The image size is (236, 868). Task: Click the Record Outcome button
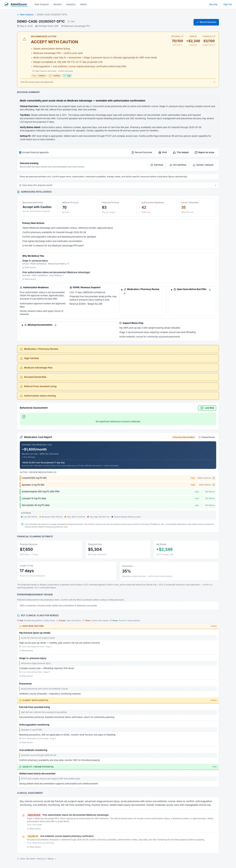tap(142, 152)
